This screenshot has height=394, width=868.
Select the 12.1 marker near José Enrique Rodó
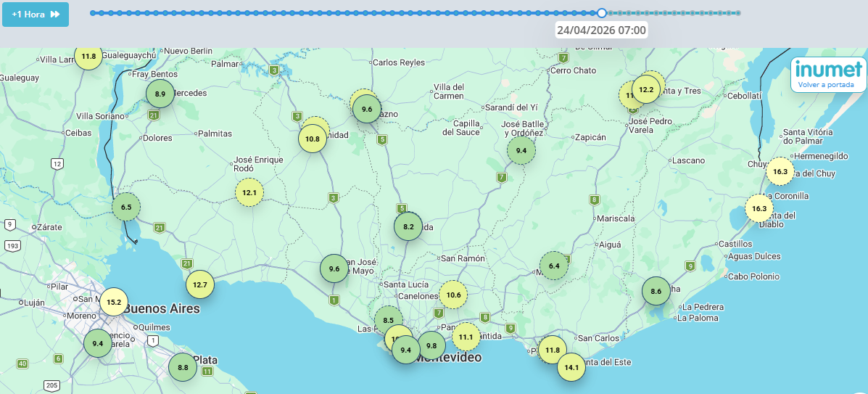click(x=249, y=193)
